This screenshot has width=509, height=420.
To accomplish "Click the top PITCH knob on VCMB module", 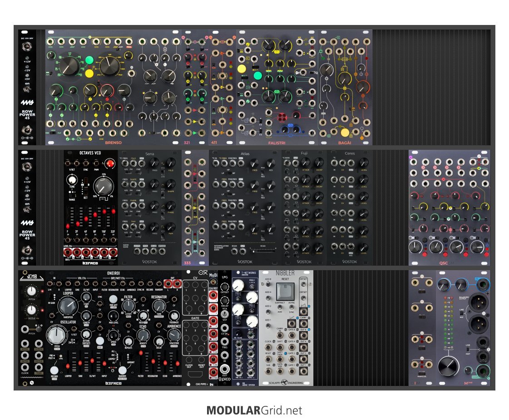I will pyautogui.click(x=31, y=291).
